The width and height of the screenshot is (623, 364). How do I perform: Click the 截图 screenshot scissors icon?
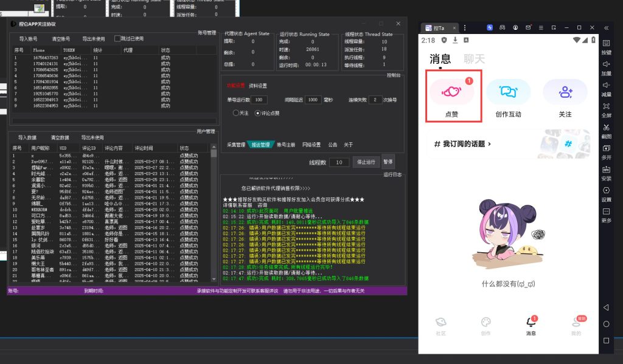coord(606,128)
